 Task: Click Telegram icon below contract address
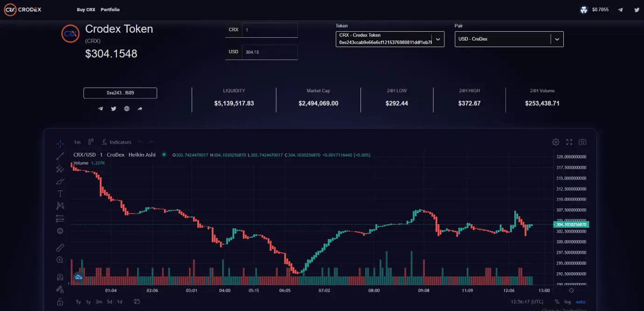[100, 109]
